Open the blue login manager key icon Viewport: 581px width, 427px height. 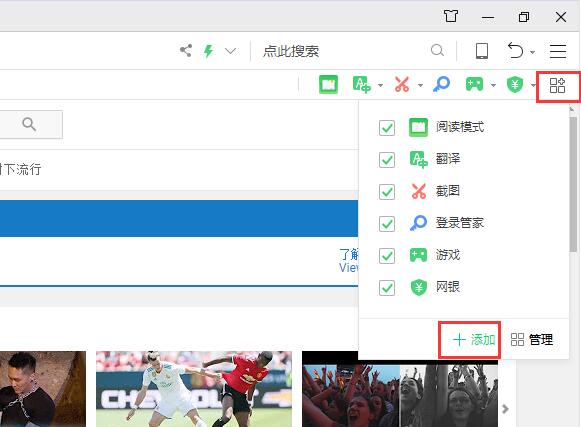point(442,85)
